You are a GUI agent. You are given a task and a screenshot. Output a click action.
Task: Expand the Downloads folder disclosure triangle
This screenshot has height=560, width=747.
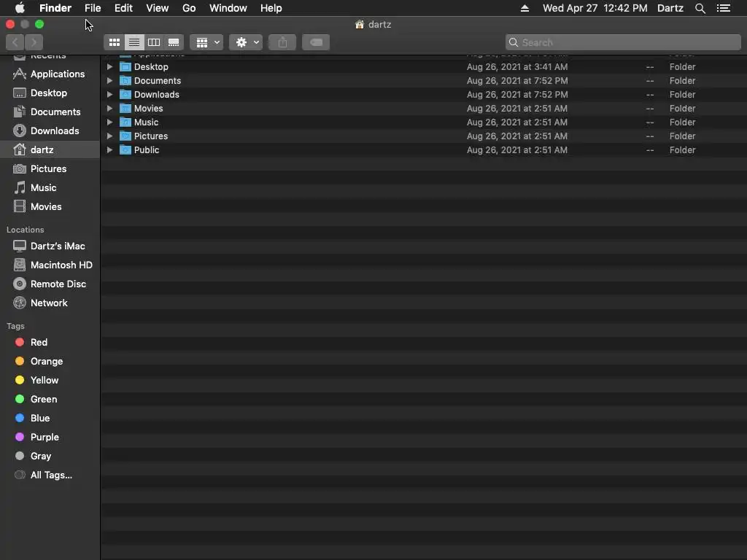[x=109, y=94]
